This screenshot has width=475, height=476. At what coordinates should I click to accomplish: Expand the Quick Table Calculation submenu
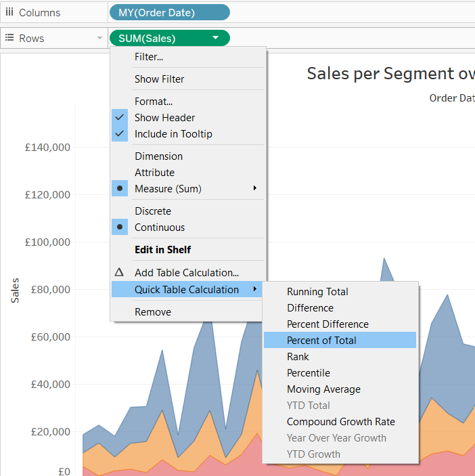[x=187, y=290]
